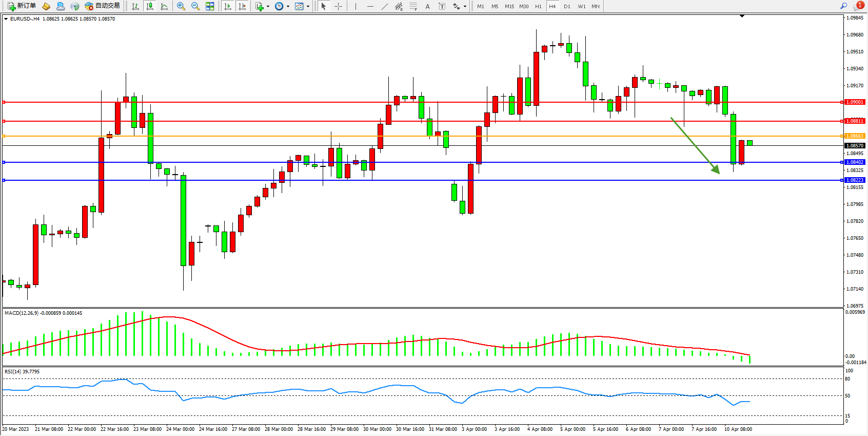Image resolution: width=868 pixels, height=436 pixels.
Task: Expand the periodicity clock dropdown
Action: coord(288,7)
